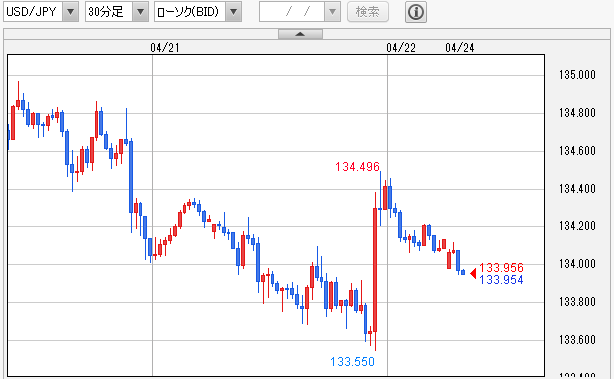Click the 133.600 price axis label

tap(577, 339)
